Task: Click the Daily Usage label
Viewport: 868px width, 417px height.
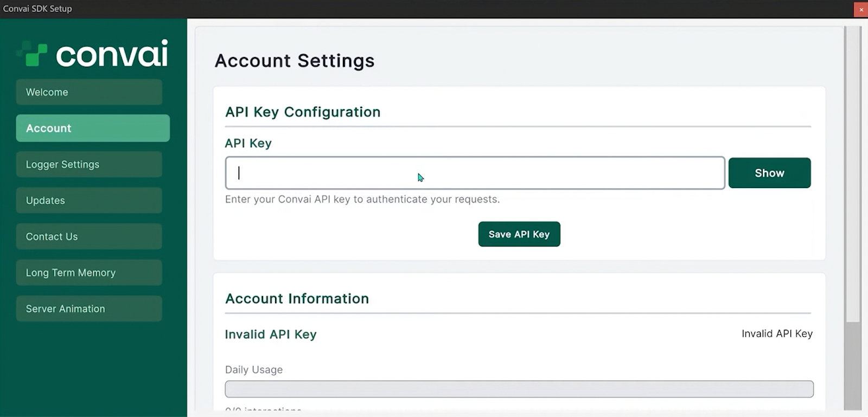Action: 254,370
